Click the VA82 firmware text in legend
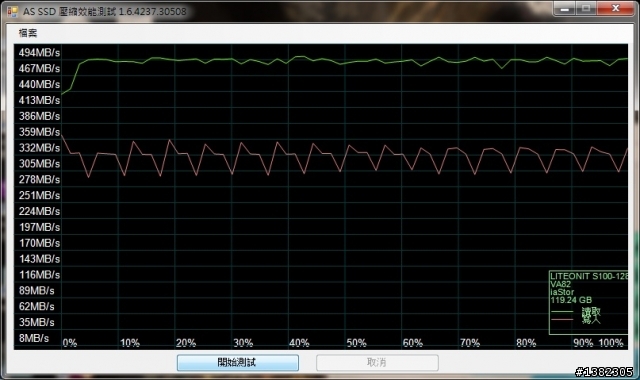 pos(560,284)
